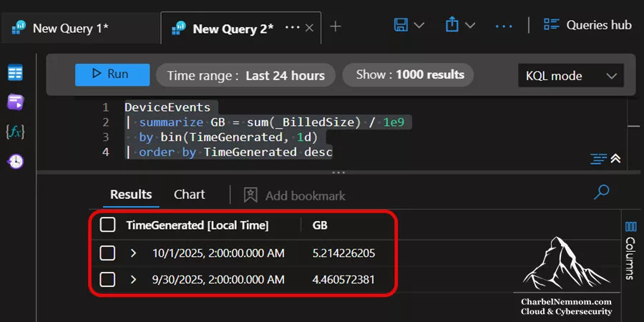Check the 10/1/2025 row checkbox

(x=107, y=253)
